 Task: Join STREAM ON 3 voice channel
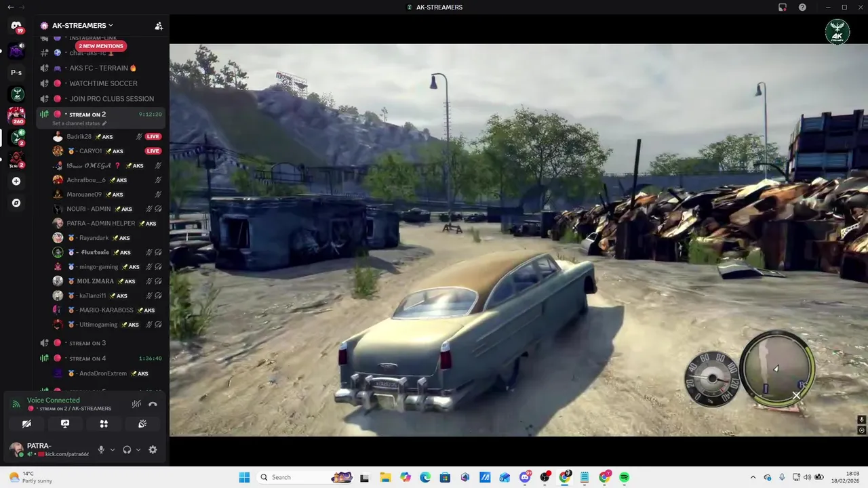click(x=102, y=343)
